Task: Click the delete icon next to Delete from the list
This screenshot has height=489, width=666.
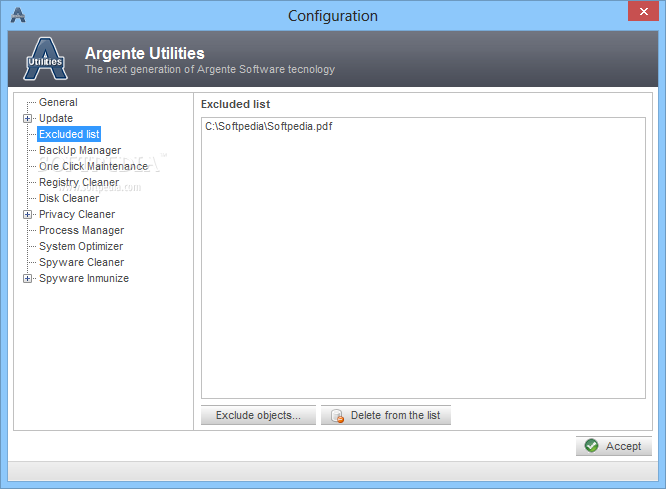Action: (337, 416)
